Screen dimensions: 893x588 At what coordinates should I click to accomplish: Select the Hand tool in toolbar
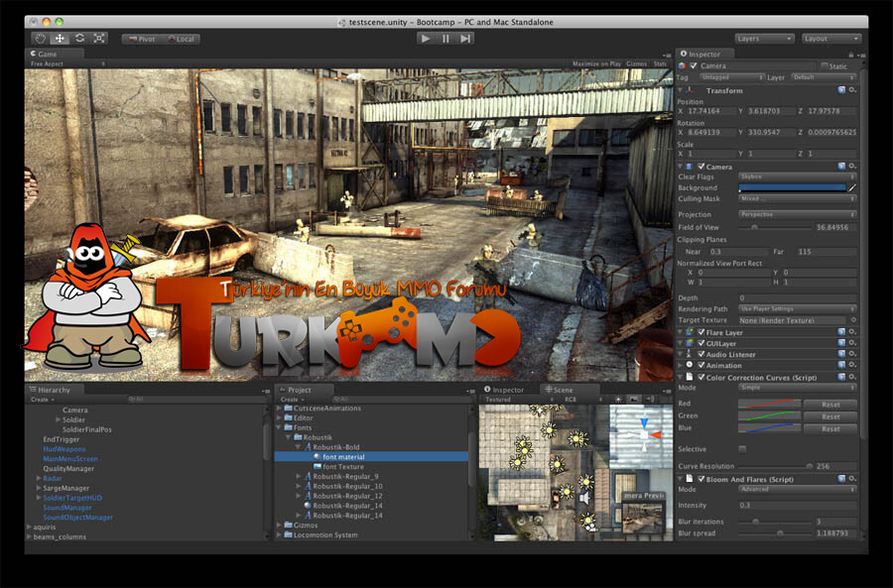coord(40,39)
